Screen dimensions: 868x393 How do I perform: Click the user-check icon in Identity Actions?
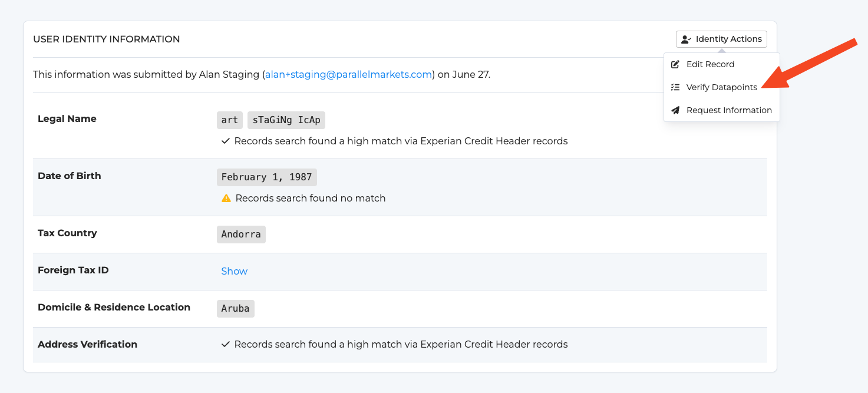[686, 39]
